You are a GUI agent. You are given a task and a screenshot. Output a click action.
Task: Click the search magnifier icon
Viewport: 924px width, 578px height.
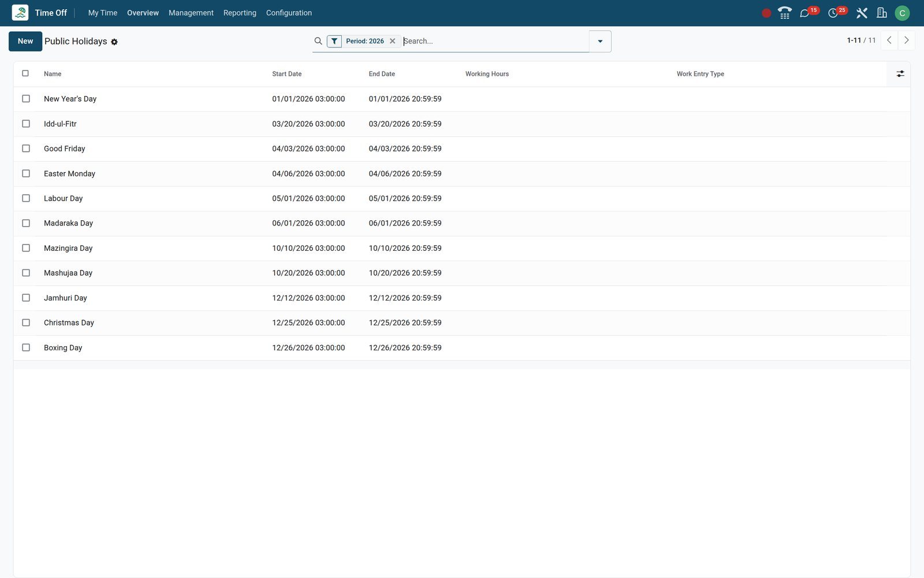click(318, 41)
